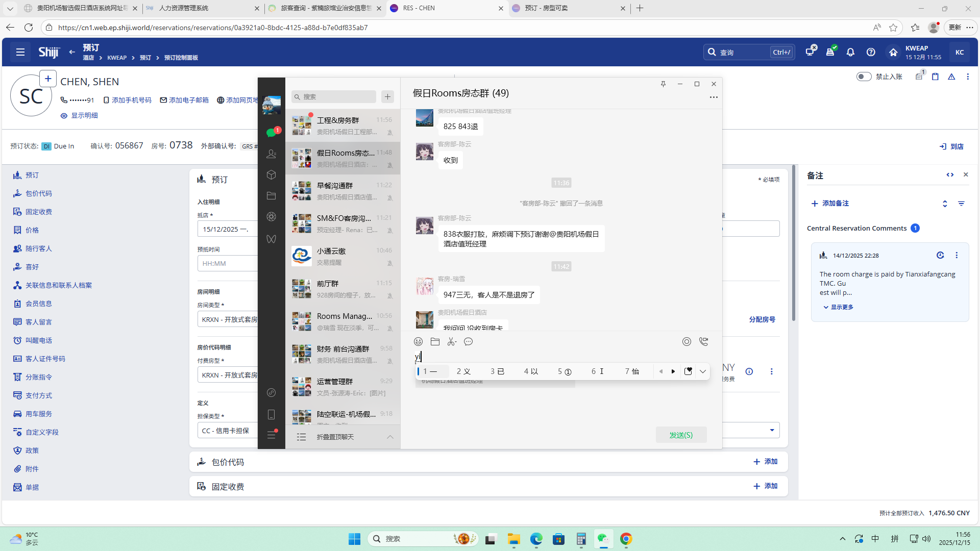Click the notification bell in Shiji header
Screen dimensions: 980x551
(x=850, y=52)
